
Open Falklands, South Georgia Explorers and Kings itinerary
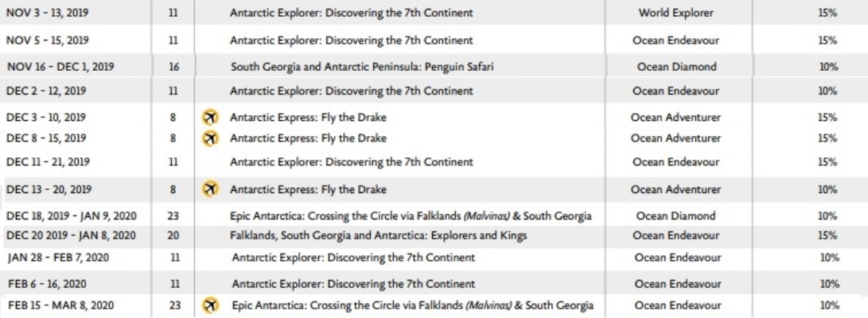click(x=378, y=235)
